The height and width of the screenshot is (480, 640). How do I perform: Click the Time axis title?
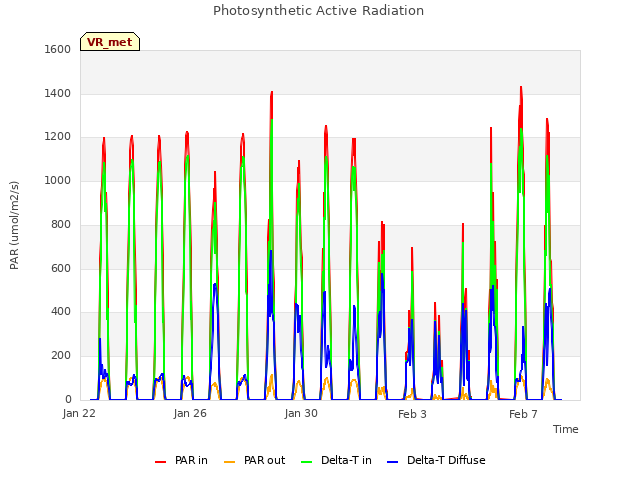coord(565,429)
